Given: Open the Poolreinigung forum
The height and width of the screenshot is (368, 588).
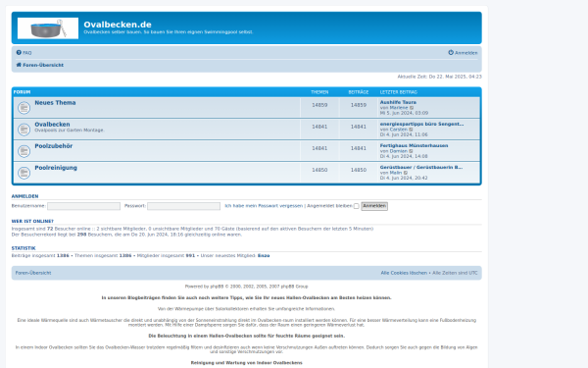Looking at the screenshot, I should (x=56, y=168).
